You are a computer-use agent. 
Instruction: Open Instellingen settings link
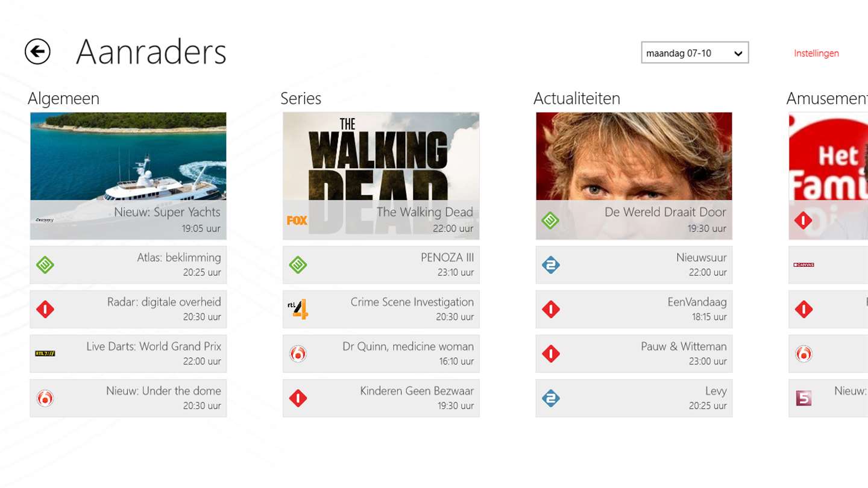pyautogui.click(x=816, y=53)
